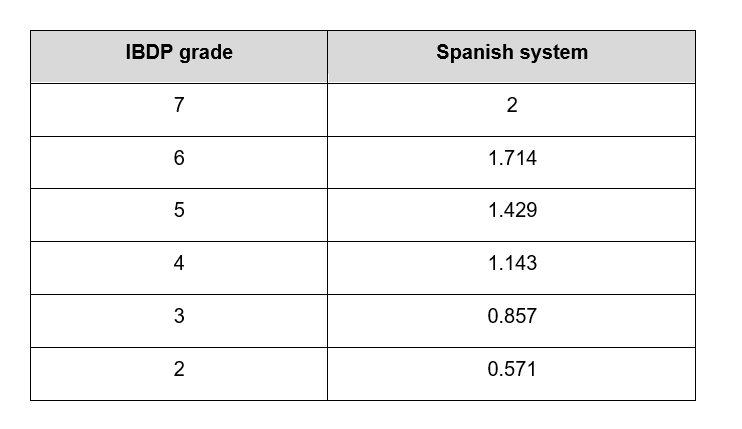The image size is (742, 429).
Task: Click the top-left corner of the table
Action: pos(31,31)
